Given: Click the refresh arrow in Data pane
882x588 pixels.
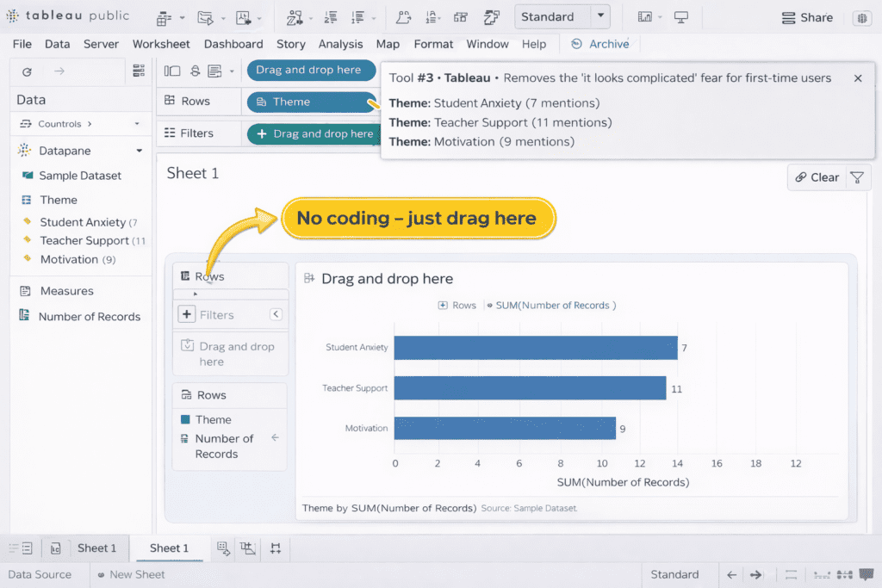Looking at the screenshot, I should click(x=27, y=71).
